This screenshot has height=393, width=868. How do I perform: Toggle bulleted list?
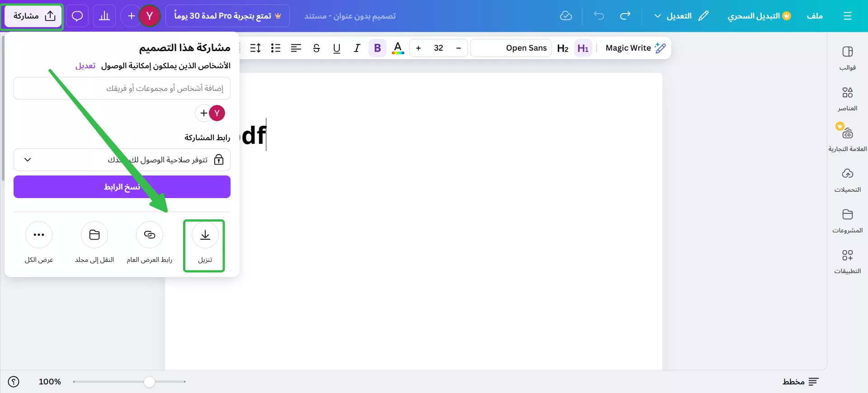[276, 48]
